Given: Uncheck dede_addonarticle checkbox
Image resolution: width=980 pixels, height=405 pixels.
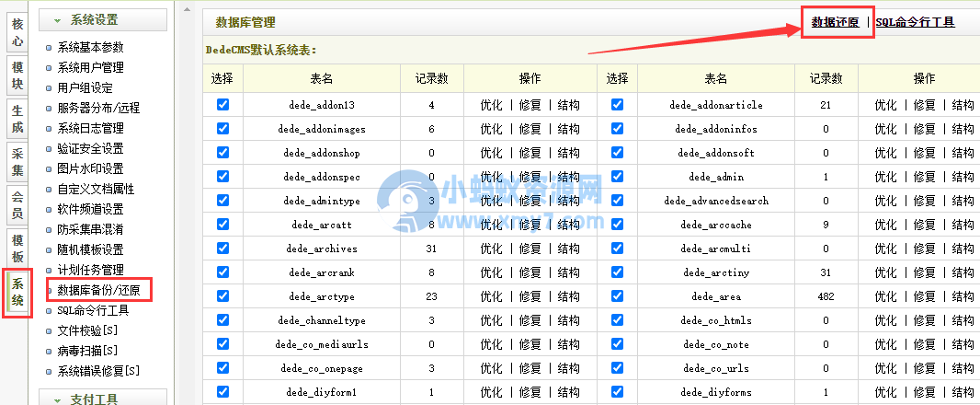Looking at the screenshot, I should [617, 105].
